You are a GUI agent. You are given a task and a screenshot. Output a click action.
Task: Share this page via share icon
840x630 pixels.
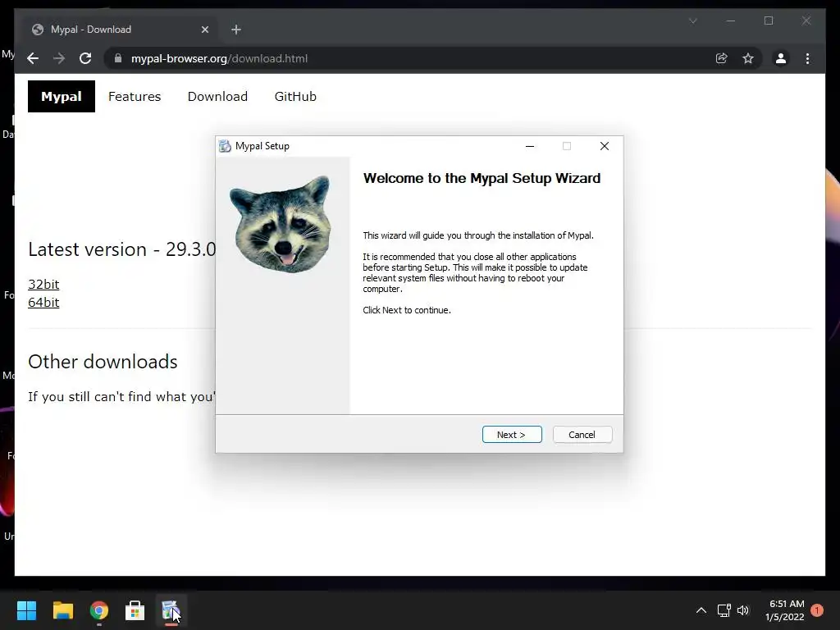(x=722, y=58)
